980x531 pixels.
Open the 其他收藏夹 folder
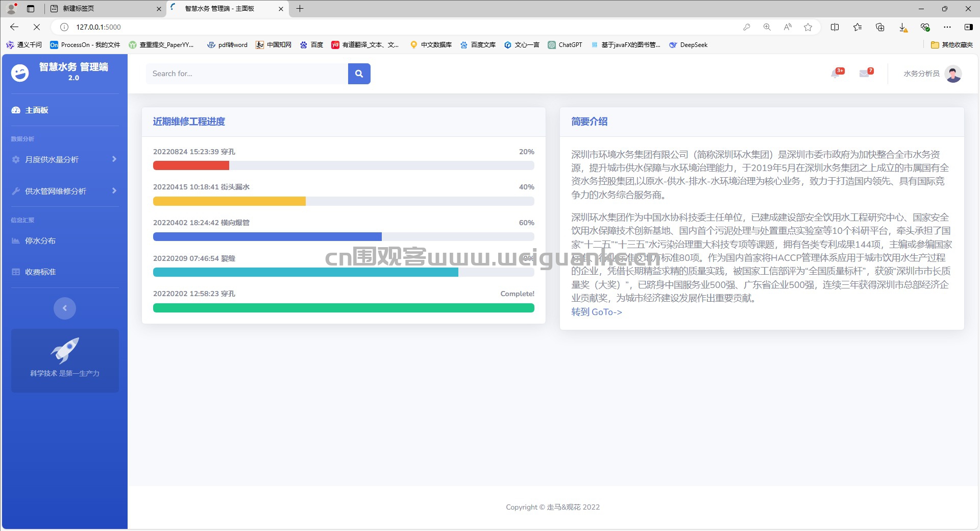952,45
